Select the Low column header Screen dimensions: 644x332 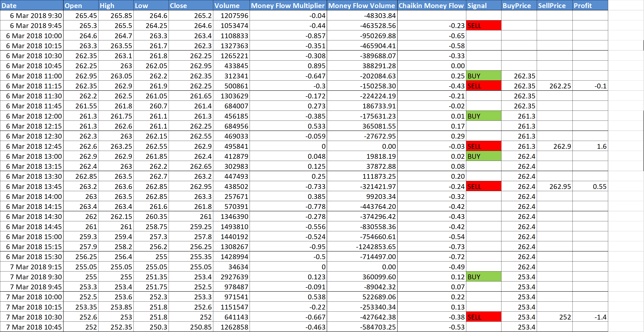[x=151, y=5]
